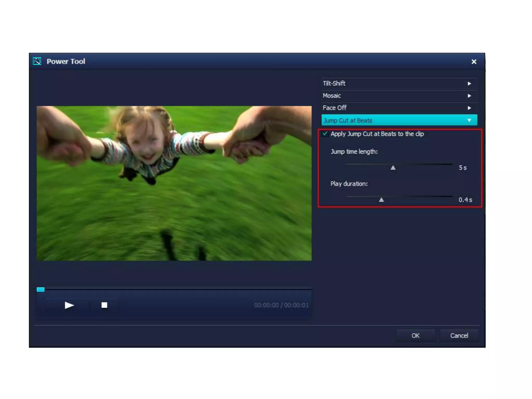Click the Play duration slider handle
Screen dimensions: 532x399
click(x=381, y=200)
